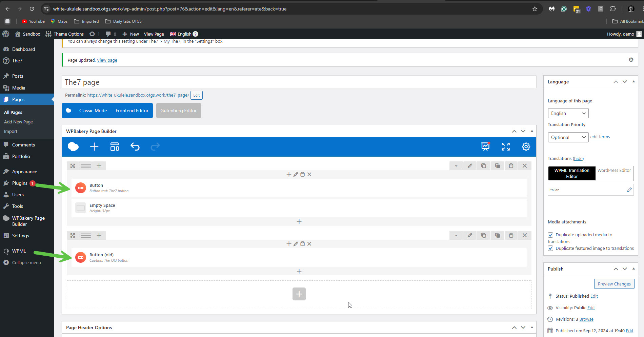This screenshot has width=644, height=337.
Task: Click edit terms link
Action: coord(600,137)
